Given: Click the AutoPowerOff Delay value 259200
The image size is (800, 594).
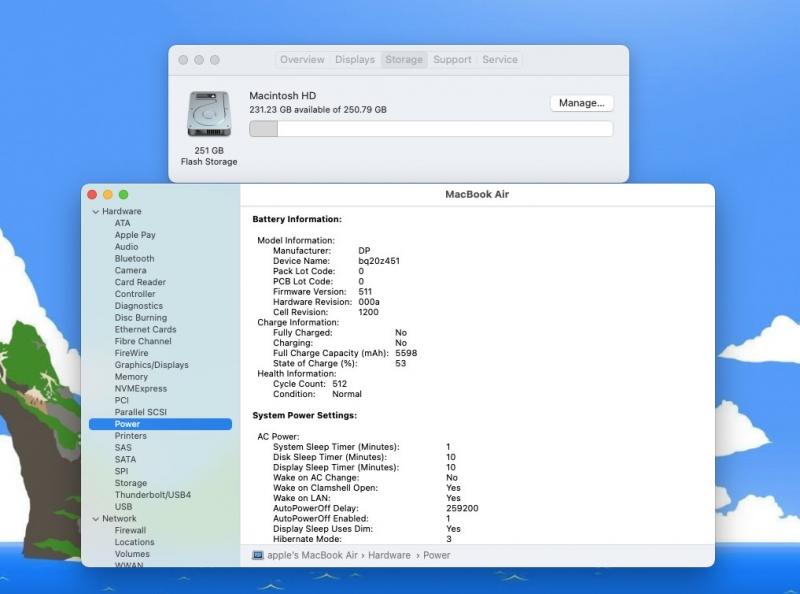Looking at the screenshot, I should (x=462, y=508).
